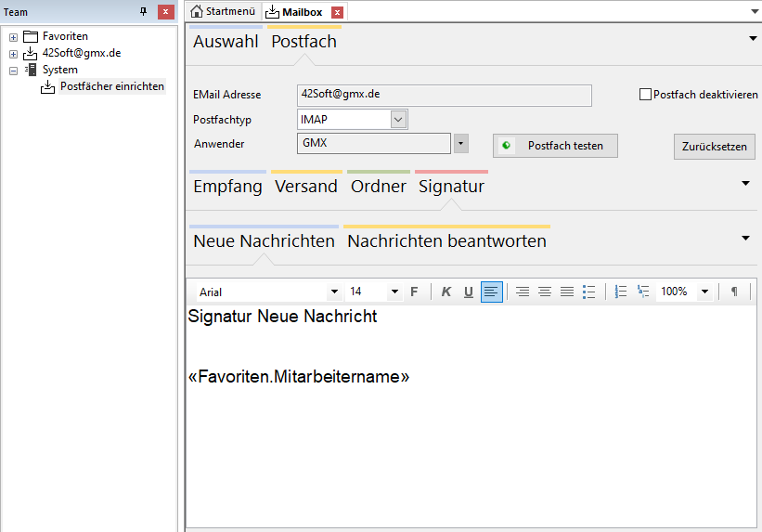Open the Ordner tab

pos(379,187)
